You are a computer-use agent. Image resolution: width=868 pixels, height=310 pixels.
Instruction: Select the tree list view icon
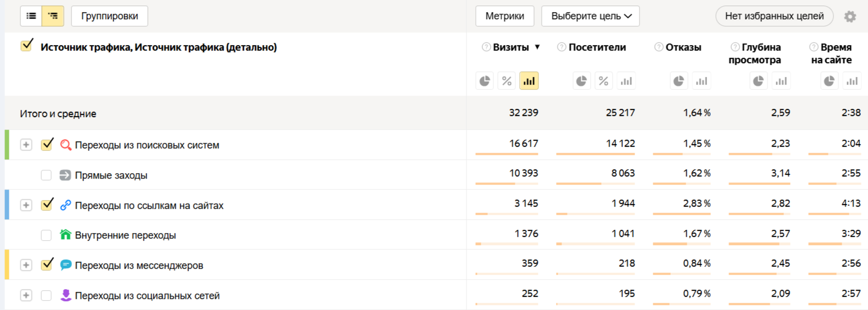[x=53, y=16]
